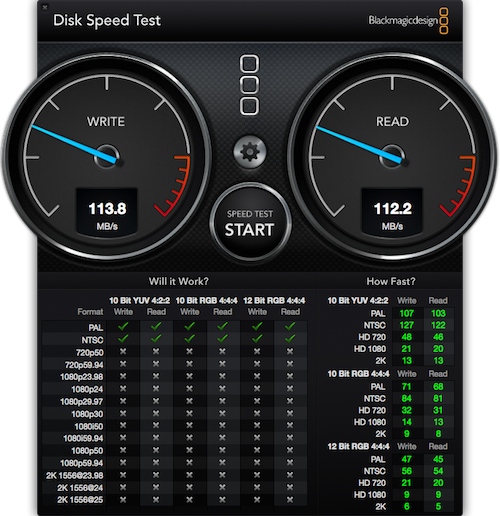500x516 pixels.
Task: Click 12 Bit RGB 2K read value 5
Action: click(x=438, y=506)
